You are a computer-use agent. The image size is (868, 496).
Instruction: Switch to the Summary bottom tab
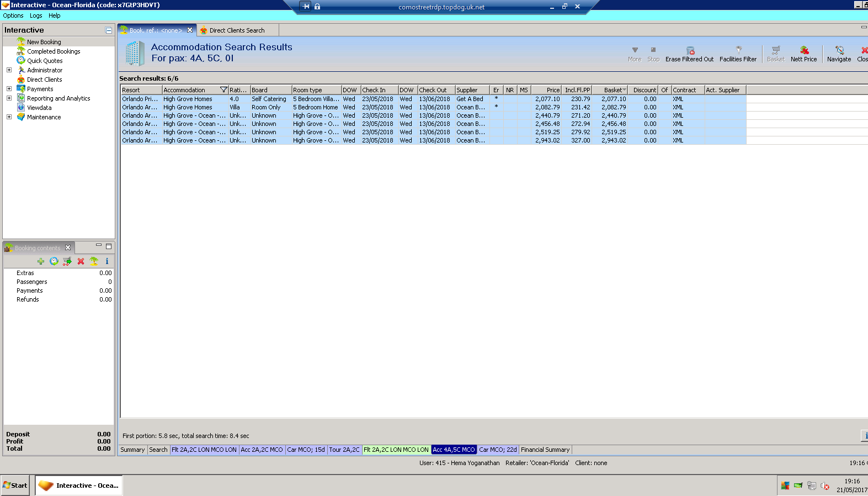pyautogui.click(x=132, y=450)
